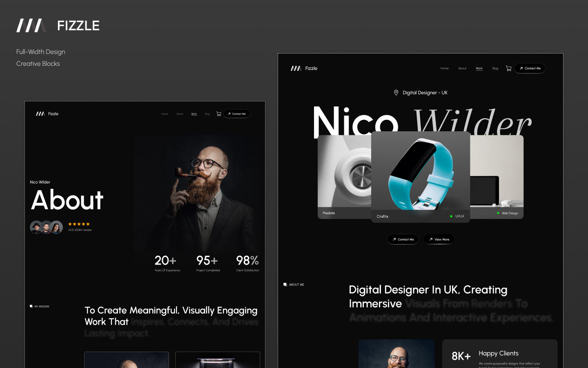
Task: Click the '8K+' Happy Clients stat card
Action: click(500, 354)
